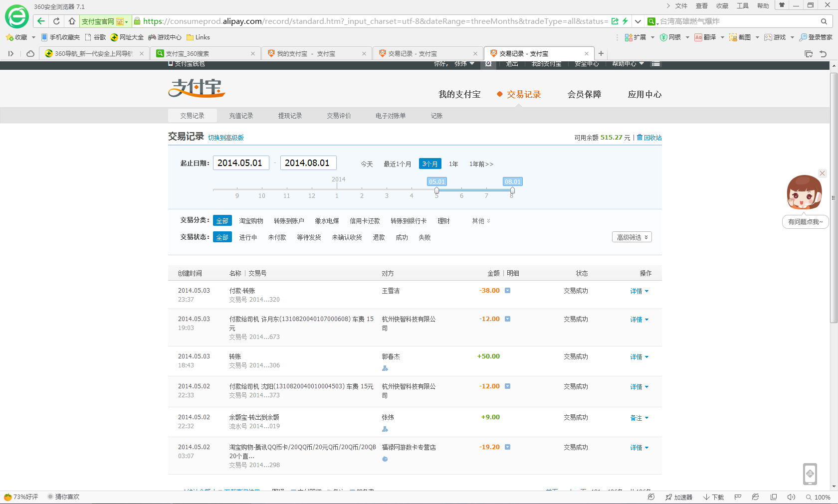The image size is (838, 504).
Task: Open 详情 dropdown for the 王雪洁 transaction
Action: [x=639, y=291]
